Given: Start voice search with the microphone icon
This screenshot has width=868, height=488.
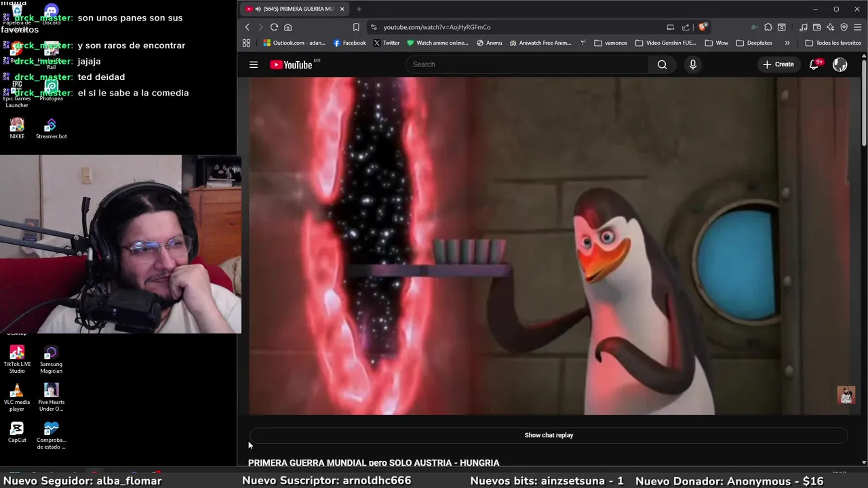Looking at the screenshot, I should pos(692,64).
